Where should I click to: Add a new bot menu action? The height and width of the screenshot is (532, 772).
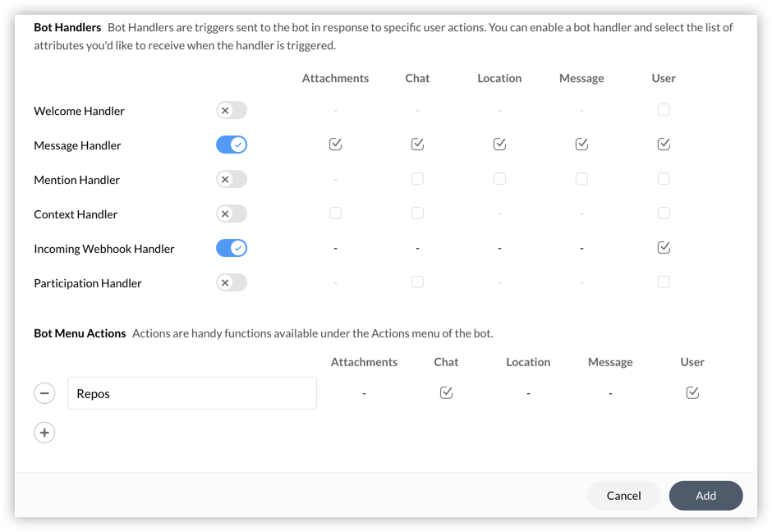[44, 433]
